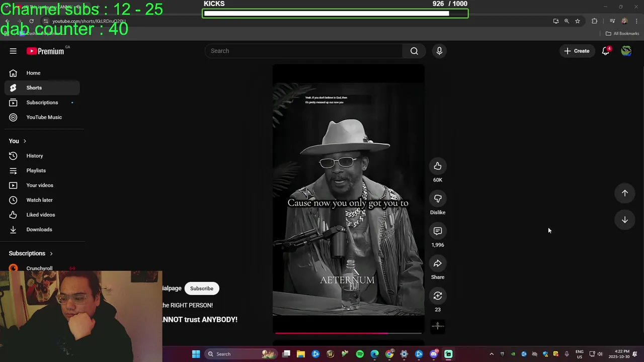The width and height of the screenshot is (644, 362).
Task: Open the clock and date panel
Action: 619,354
